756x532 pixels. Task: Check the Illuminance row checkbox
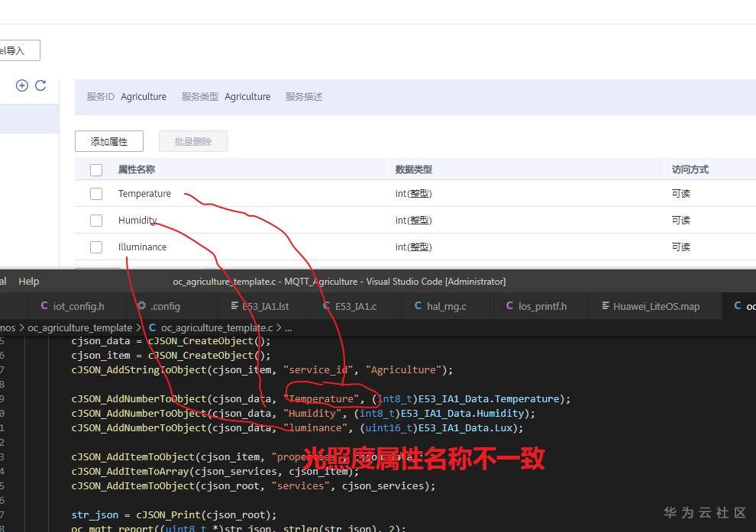(96, 247)
